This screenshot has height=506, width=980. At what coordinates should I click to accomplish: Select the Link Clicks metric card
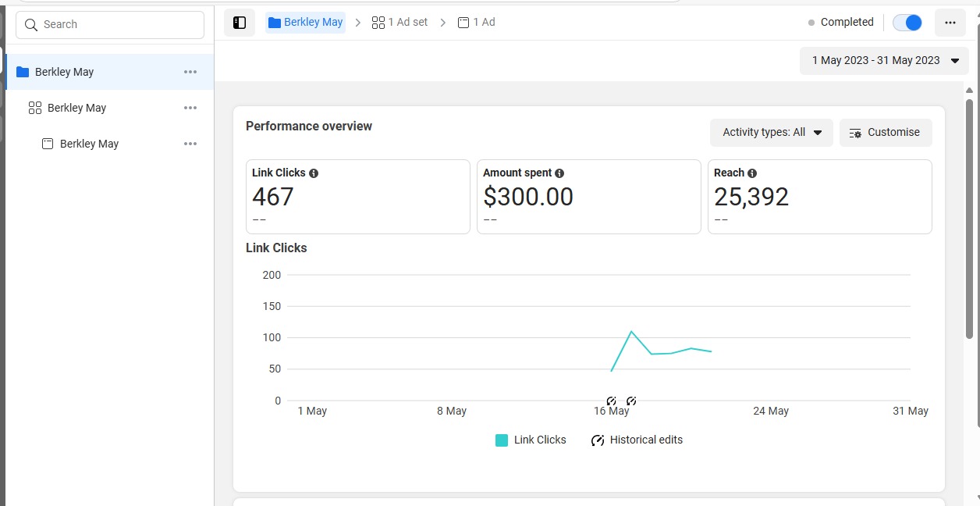pyautogui.click(x=357, y=197)
